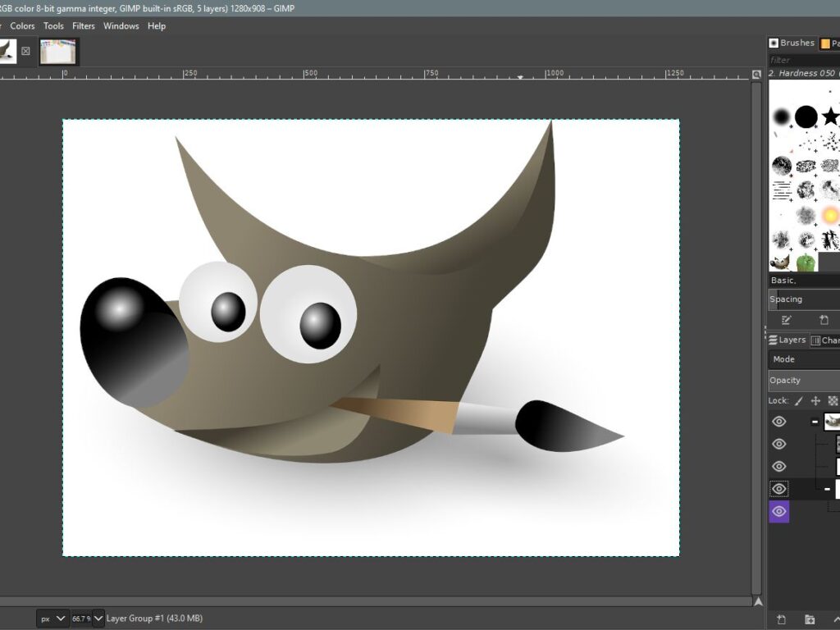This screenshot has height=630, width=840.
Task: Select the gray soft cloud brush left of the yellow glow
Action: [x=806, y=216]
